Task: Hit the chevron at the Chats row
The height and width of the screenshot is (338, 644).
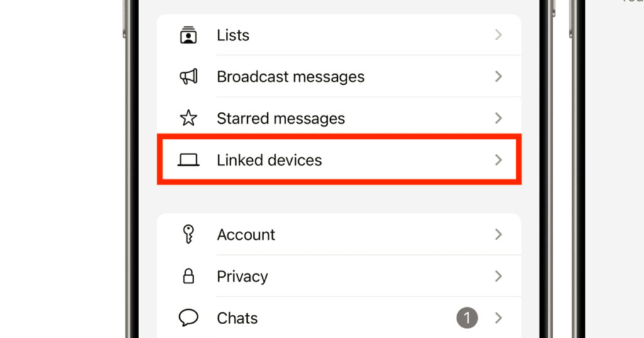Action: point(498,318)
